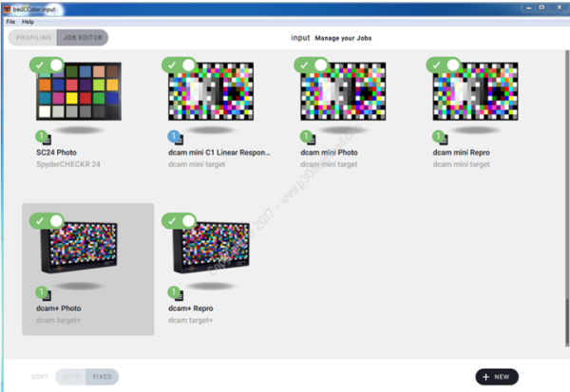Toggle the dcam+ Repro job switch

point(180,221)
